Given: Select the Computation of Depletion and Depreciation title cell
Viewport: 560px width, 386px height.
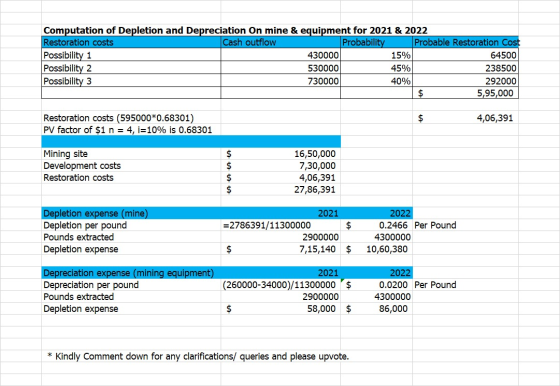Looking at the screenshot, I should click(235, 30).
